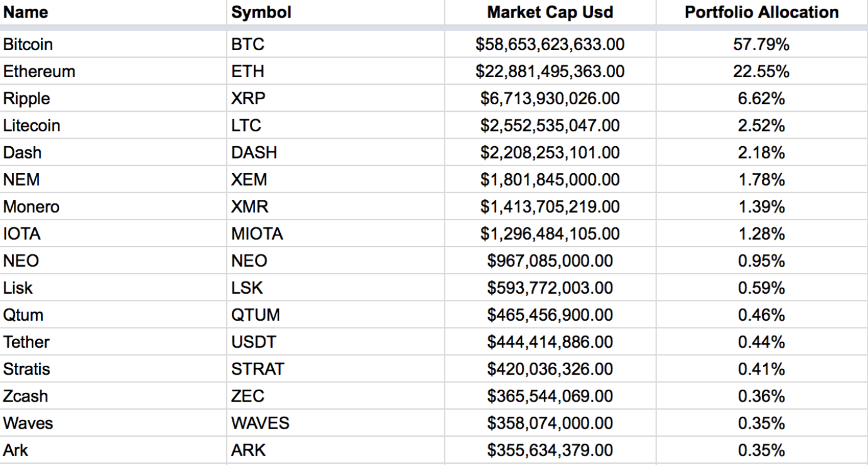
Task: Select Stratis 0.41% allocation cell
Action: pyautogui.click(x=761, y=370)
